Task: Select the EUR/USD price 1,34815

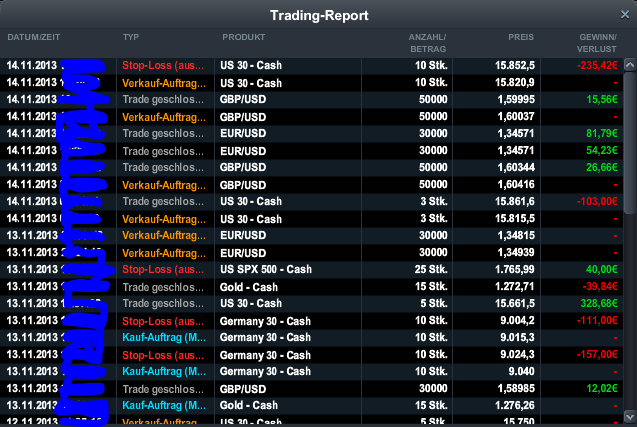Action: point(516,236)
